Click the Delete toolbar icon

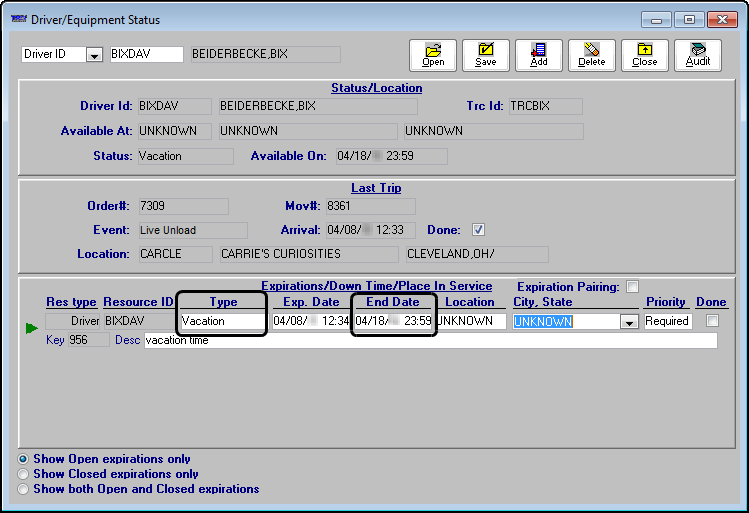[591, 55]
